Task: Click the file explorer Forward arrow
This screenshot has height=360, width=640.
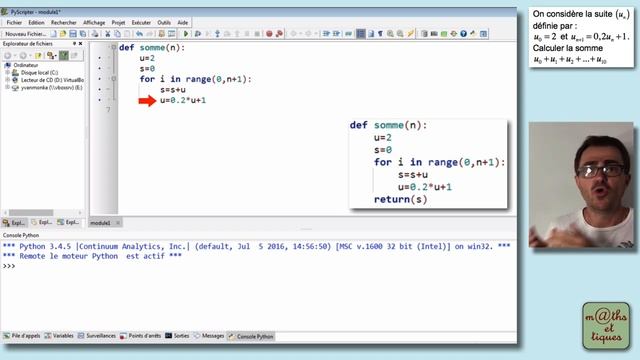Action: 23,56
